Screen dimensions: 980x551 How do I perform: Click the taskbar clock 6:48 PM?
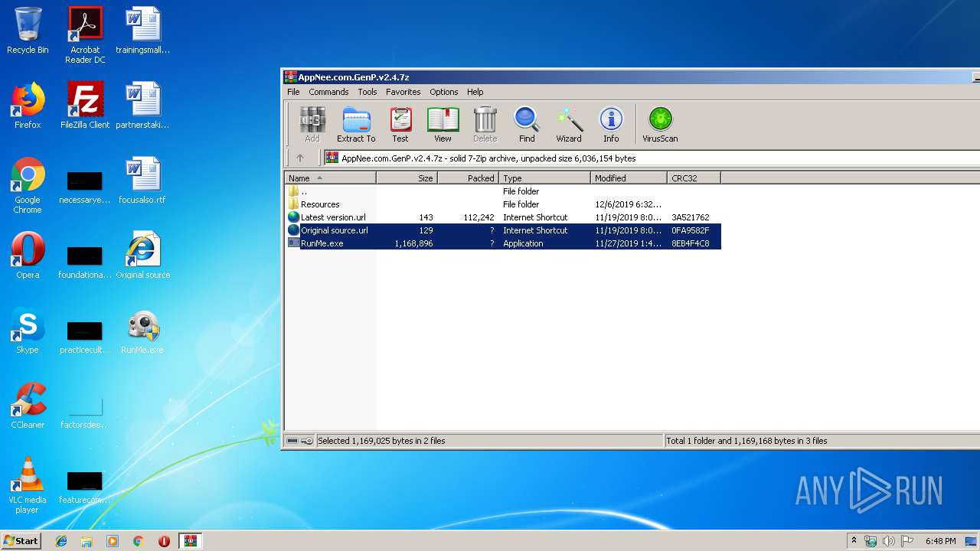pyautogui.click(x=940, y=541)
